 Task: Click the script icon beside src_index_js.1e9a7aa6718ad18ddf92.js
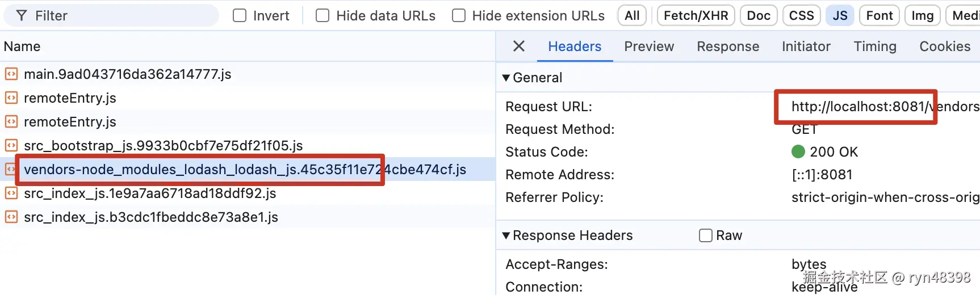pyautogui.click(x=11, y=193)
